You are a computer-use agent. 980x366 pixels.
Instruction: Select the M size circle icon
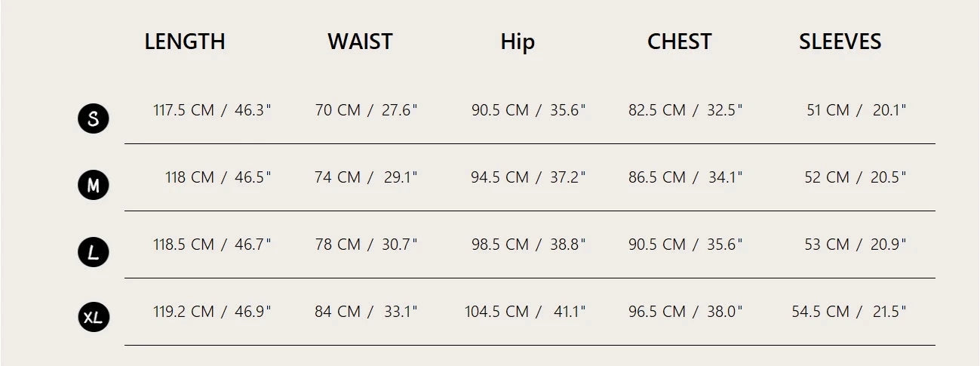pyautogui.click(x=94, y=186)
